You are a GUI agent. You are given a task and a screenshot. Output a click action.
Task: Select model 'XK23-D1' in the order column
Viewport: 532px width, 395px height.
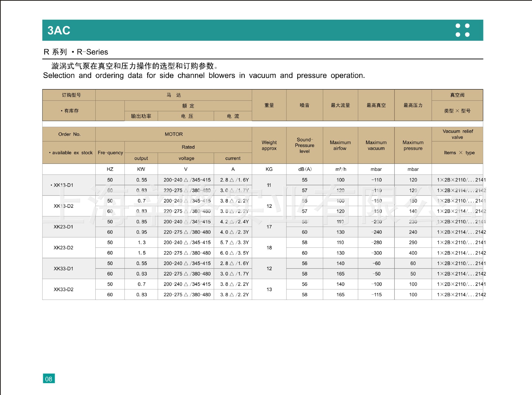coord(63,227)
